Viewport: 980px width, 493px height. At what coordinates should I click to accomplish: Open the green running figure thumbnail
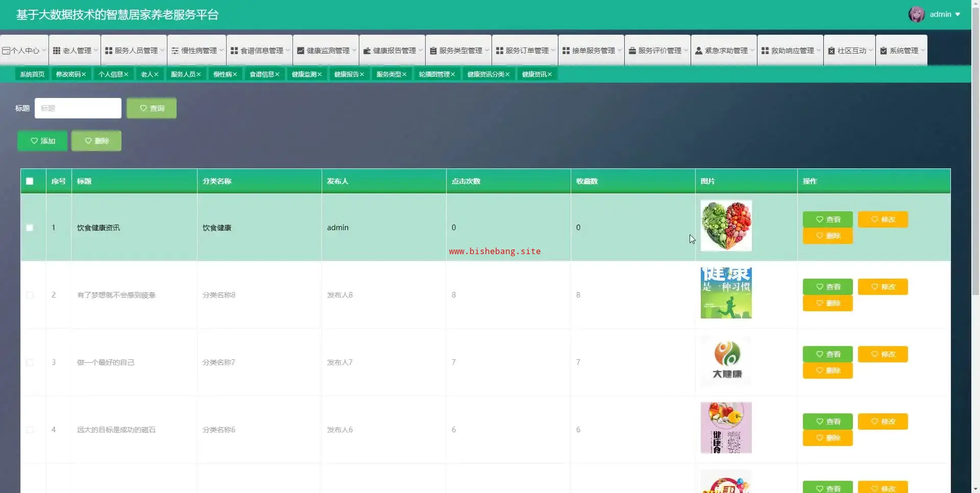click(726, 293)
